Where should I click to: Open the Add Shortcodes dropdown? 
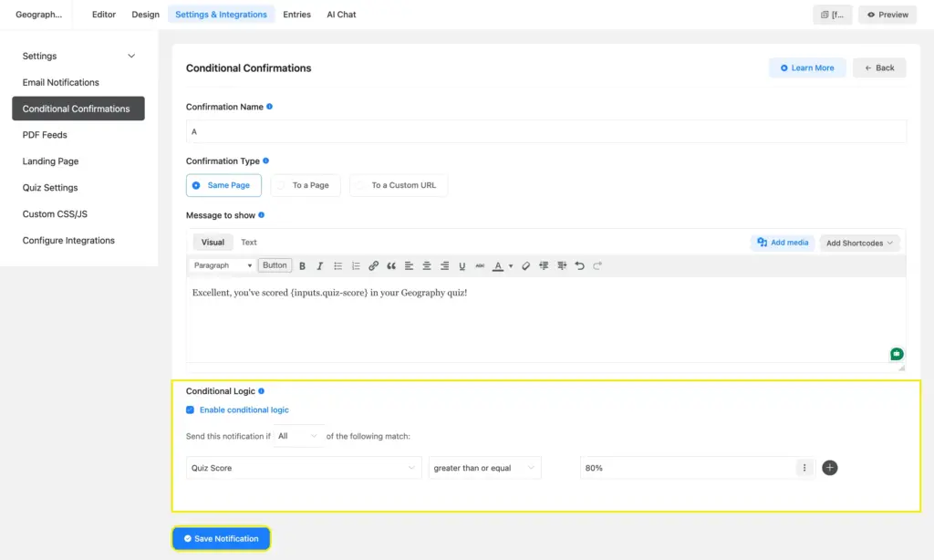pyautogui.click(x=859, y=243)
